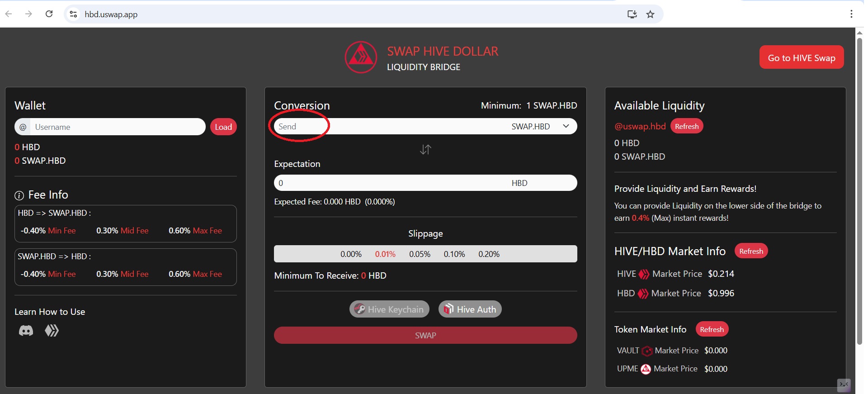The image size is (868, 394).
Task: Refresh the HIVE/HBD Market Info
Action: tap(751, 251)
